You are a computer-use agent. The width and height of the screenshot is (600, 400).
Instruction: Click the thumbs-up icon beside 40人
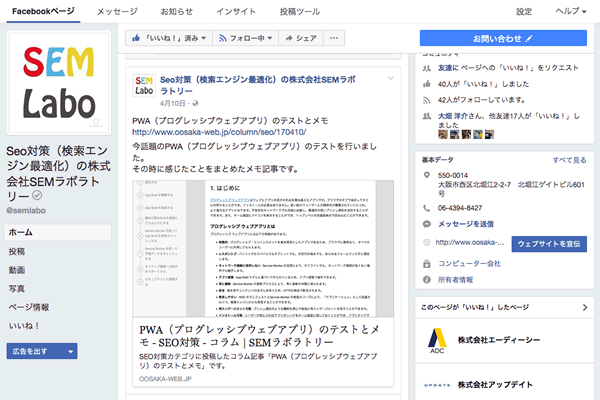pyautogui.click(x=427, y=84)
